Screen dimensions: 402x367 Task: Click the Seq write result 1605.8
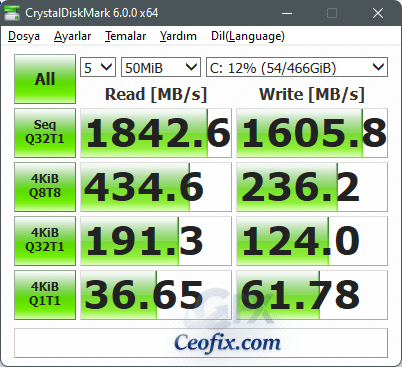click(x=312, y=133)
